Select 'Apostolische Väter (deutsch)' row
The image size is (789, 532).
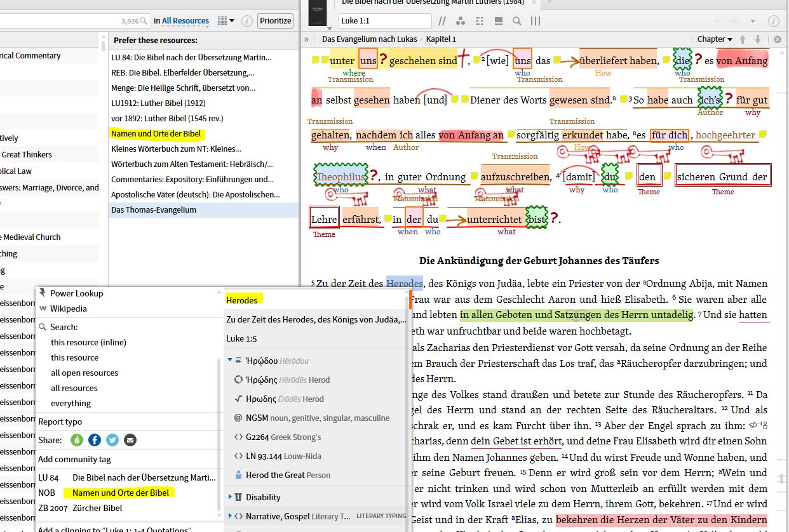pos(203,194)
